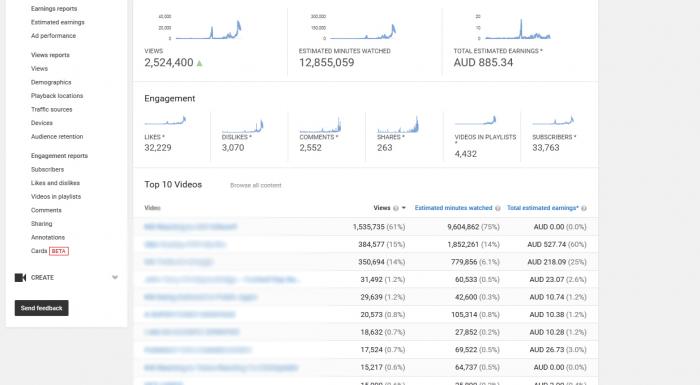Open the Demographics report
Viewport: 700px width, 385px height.
pyautogui.click(x=51, y=82)
